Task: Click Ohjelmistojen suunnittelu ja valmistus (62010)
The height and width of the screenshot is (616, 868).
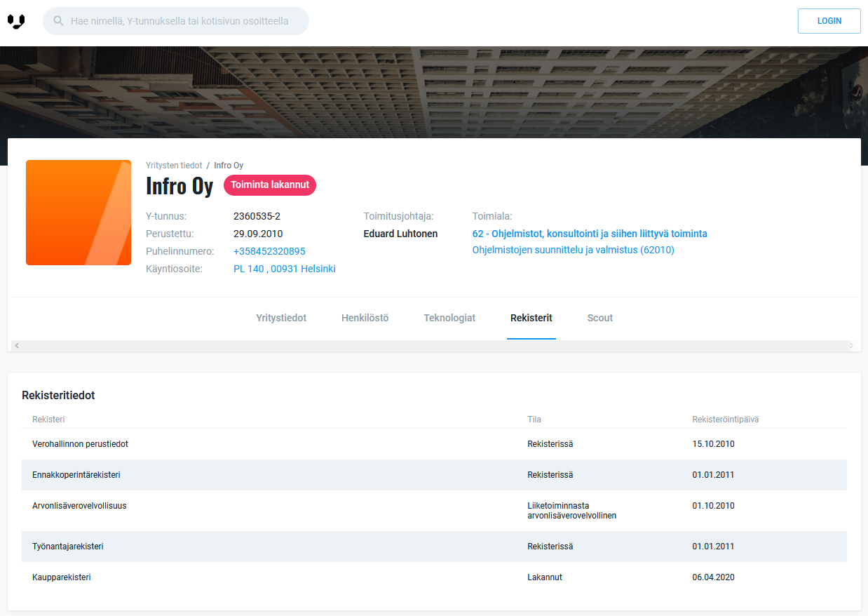Action: (573, 250)
